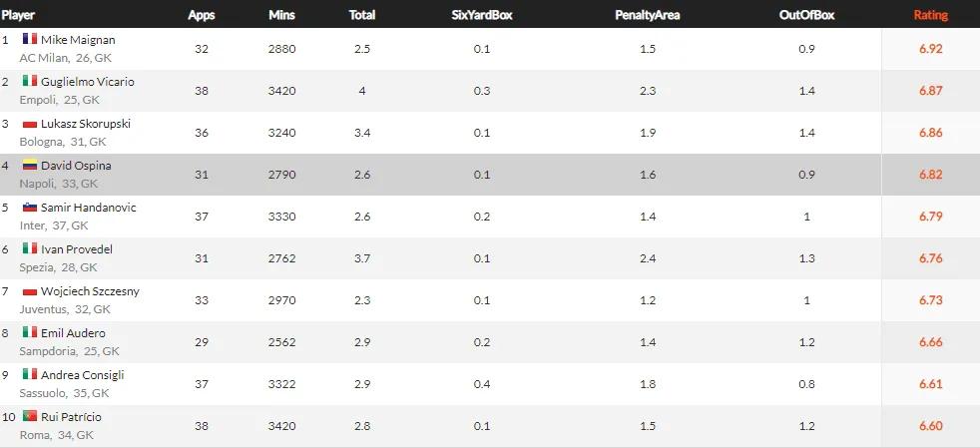Click the Italian flag next to Guglielmo Vicario

pos(29,81)
